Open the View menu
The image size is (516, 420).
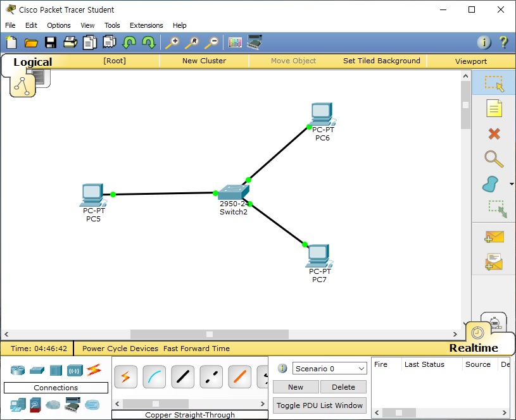(x=87, y=25)
